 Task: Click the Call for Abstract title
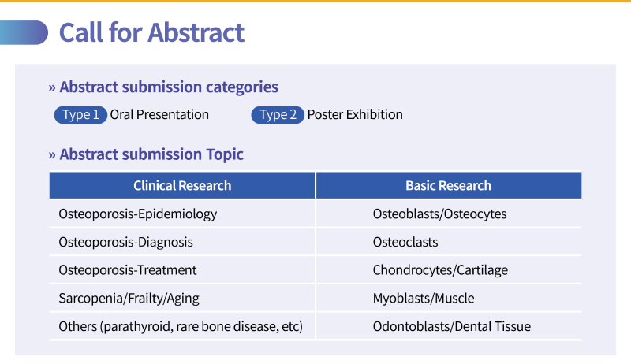tap(151, 32)
